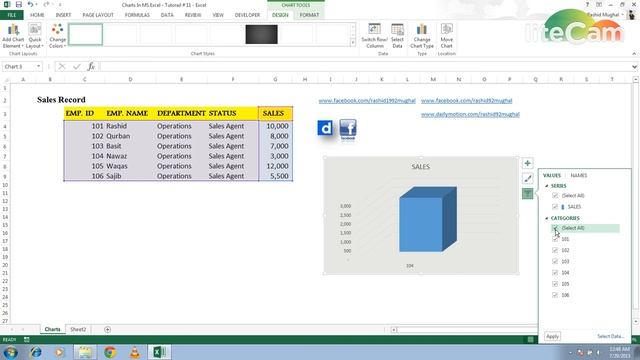The image size is (640, 360).
Task: Click the Chart Filters funnel button
Action: point(527,193)
